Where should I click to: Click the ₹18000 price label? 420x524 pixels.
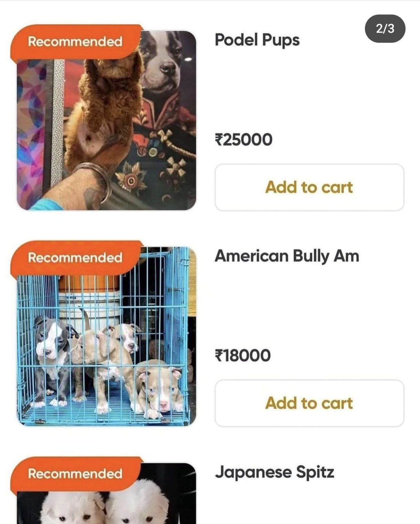point(243,356)
